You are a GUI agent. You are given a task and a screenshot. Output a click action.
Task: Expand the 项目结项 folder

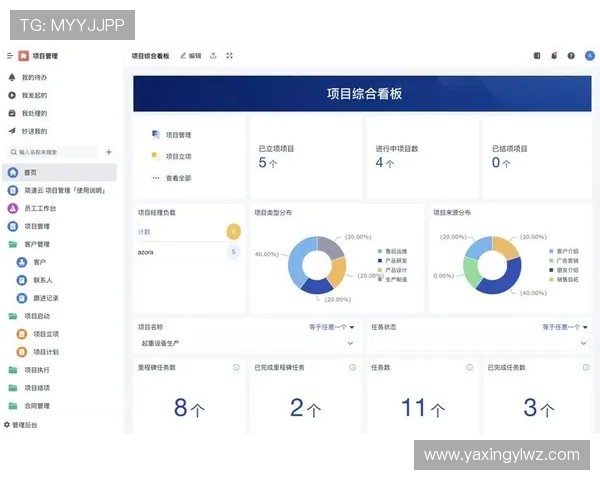pos(29,388)
